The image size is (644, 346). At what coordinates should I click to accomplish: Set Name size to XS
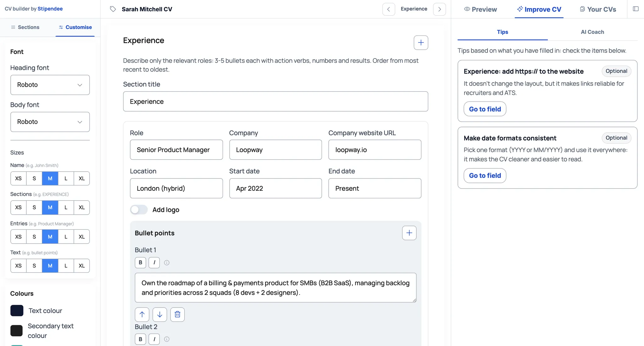click(x=19, y=178)
